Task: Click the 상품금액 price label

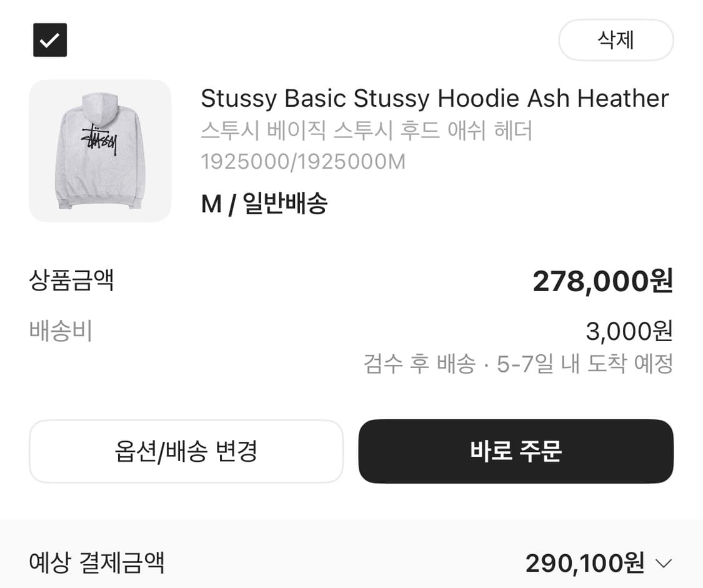Action: (72, 281)
